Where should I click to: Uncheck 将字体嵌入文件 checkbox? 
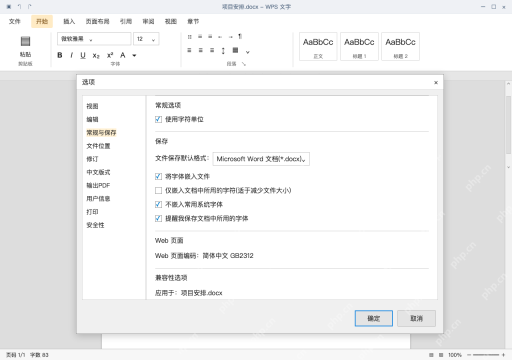pos(158,176)
